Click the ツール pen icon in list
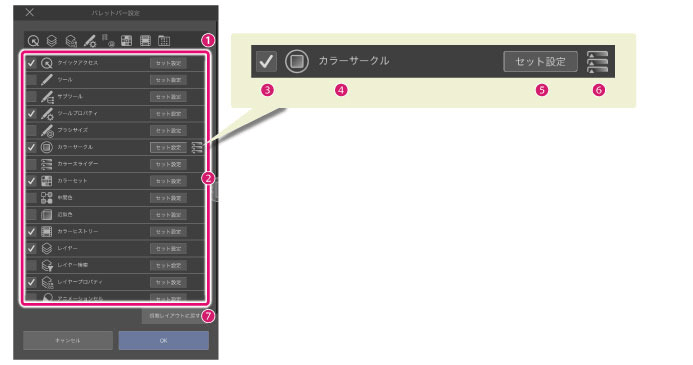The width and height of the screenshot is (693, 365). pyautogui.click(x=46, y=80)
